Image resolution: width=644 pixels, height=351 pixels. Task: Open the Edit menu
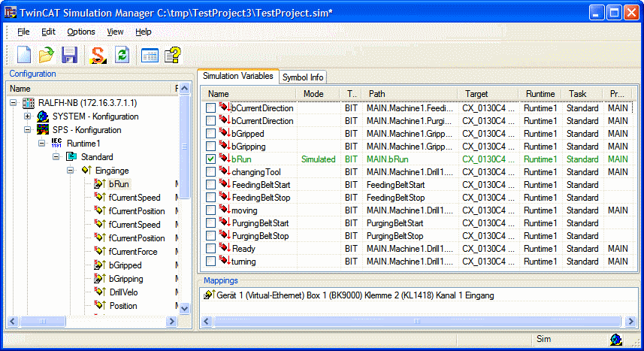pos(48,32)
